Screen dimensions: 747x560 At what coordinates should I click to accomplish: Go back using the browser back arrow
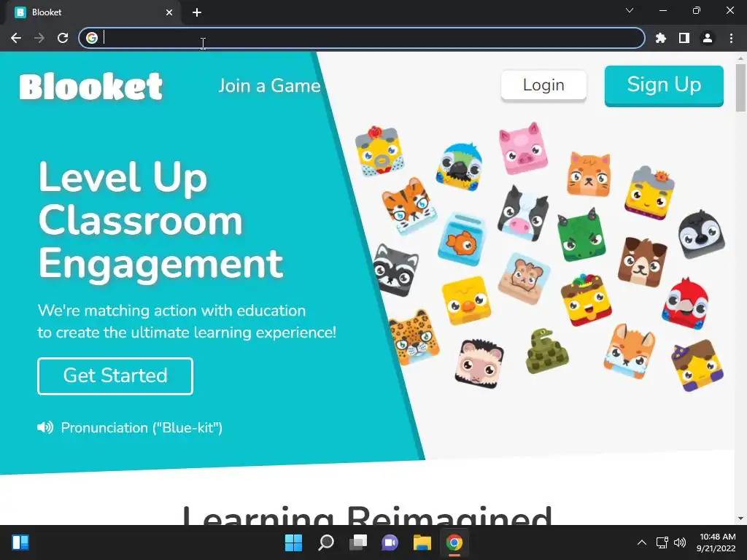click(x=16, y=38)
